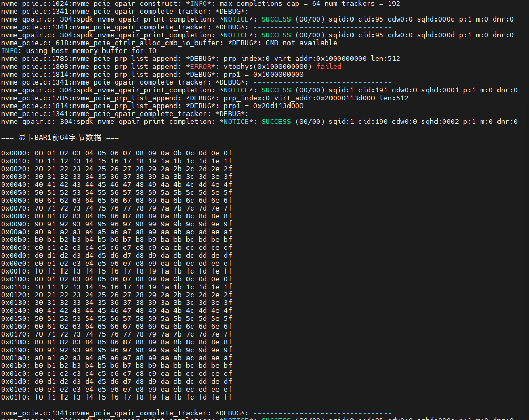Click the 0x0100: hex offset label

(x=16, y=279)
